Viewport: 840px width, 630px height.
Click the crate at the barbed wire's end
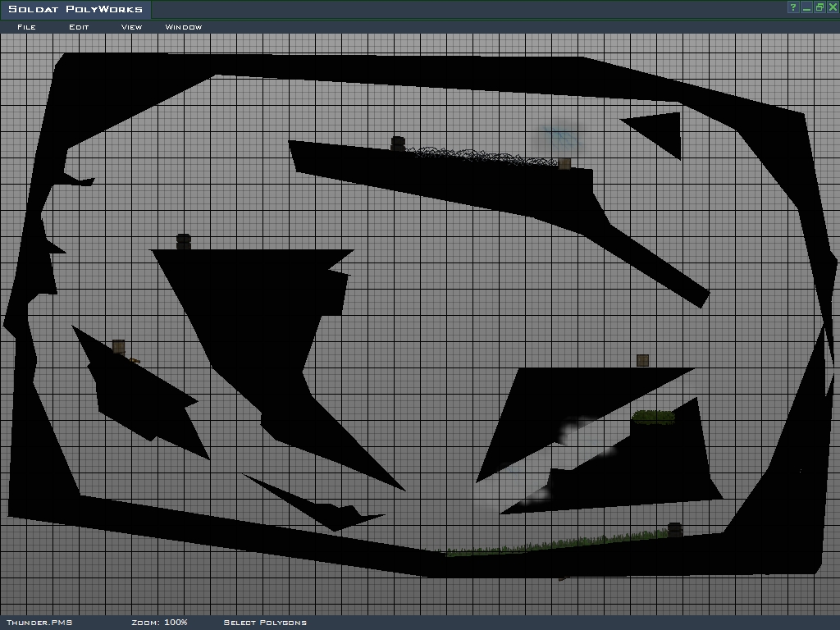coord(564,163)
